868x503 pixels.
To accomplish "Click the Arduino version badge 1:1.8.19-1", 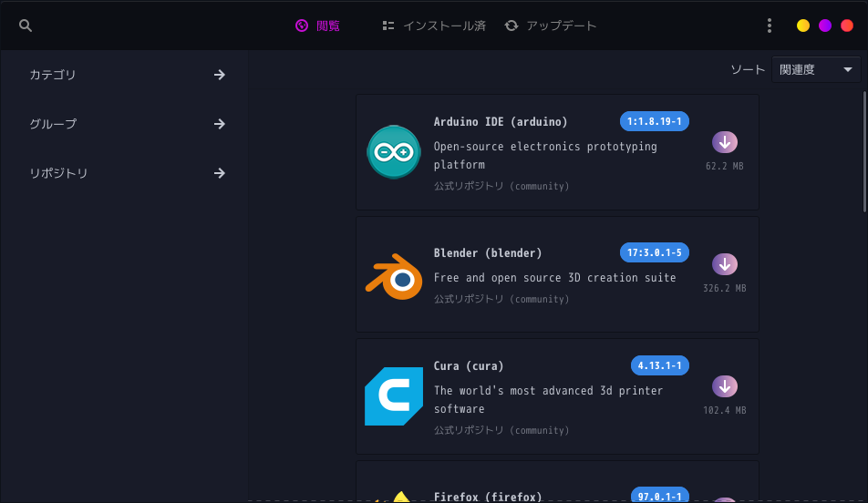I will tap(655, 121).
